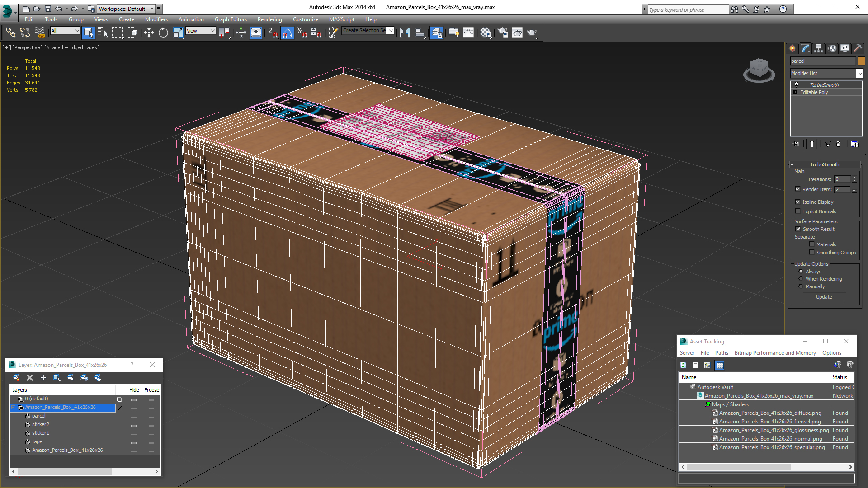
Task: Open the Hierarchy command panel tab
Action: coord(818,48)
